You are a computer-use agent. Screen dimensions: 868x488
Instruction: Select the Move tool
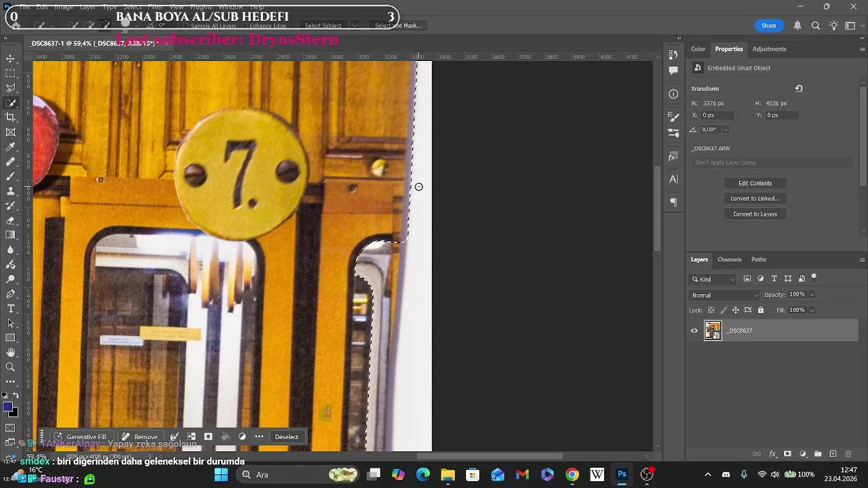[x=11, y=58]
